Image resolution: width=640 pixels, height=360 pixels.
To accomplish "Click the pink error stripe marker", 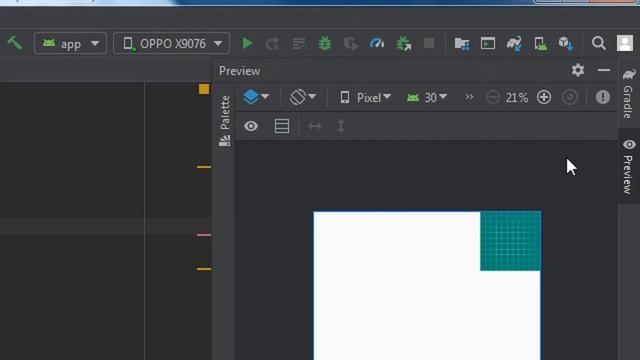I will [x=204, y=235].
